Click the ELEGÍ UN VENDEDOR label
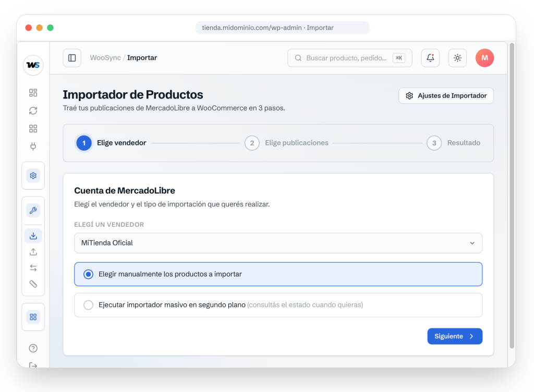Viewport: 534px width, 392px height. [x=109, y=225]
